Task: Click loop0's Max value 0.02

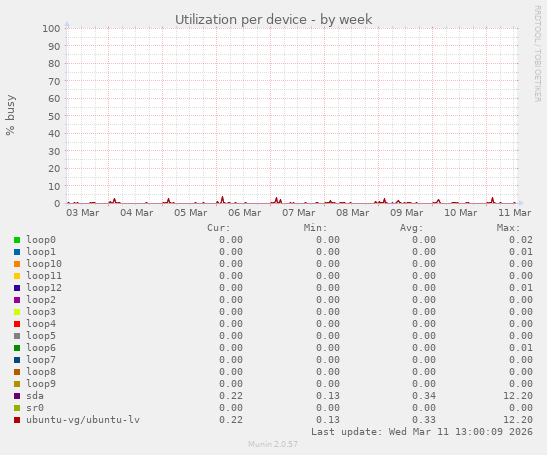Action: click(521, 240)
